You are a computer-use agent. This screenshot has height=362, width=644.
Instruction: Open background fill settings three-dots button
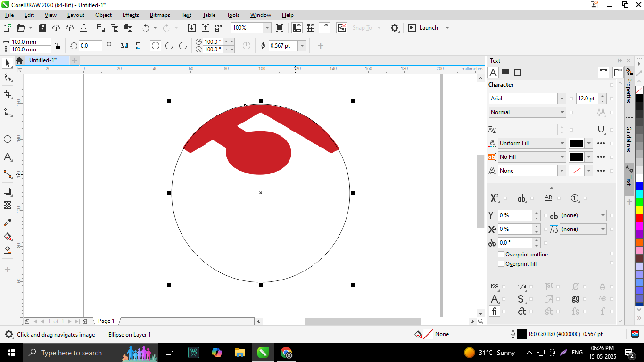tap(601, 157)
